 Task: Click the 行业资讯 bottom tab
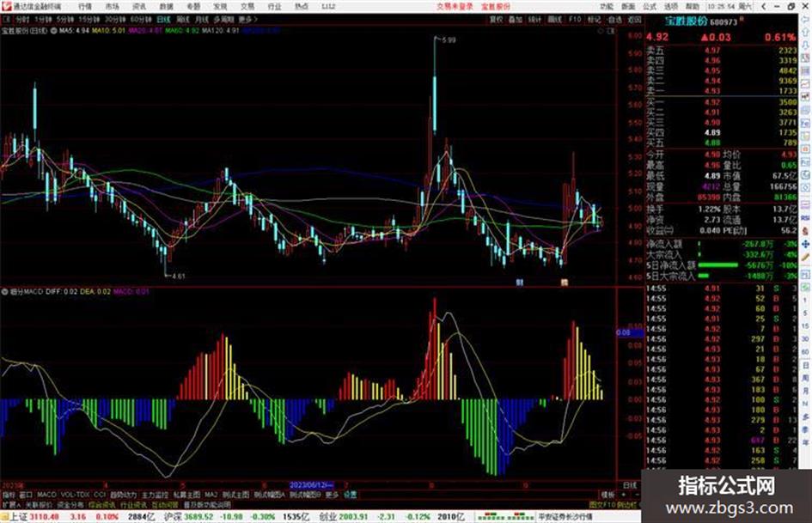tap(133, 505)
